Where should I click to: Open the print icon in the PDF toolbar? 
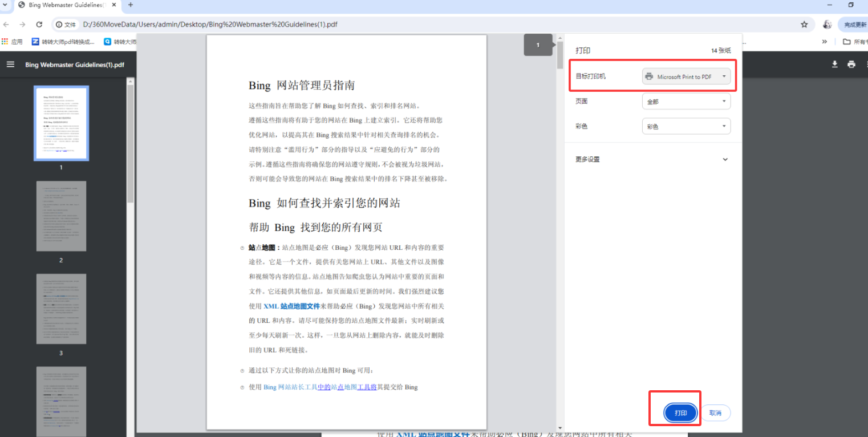click(851, 64)
